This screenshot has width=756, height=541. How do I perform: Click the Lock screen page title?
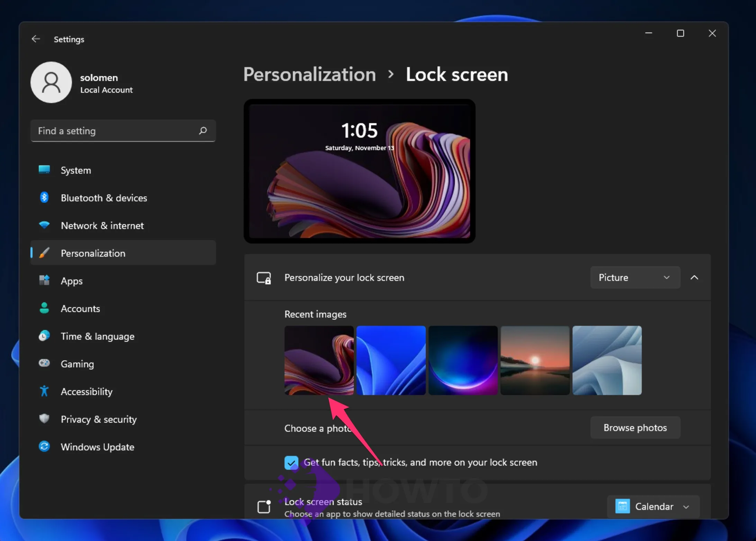[457, 74]
